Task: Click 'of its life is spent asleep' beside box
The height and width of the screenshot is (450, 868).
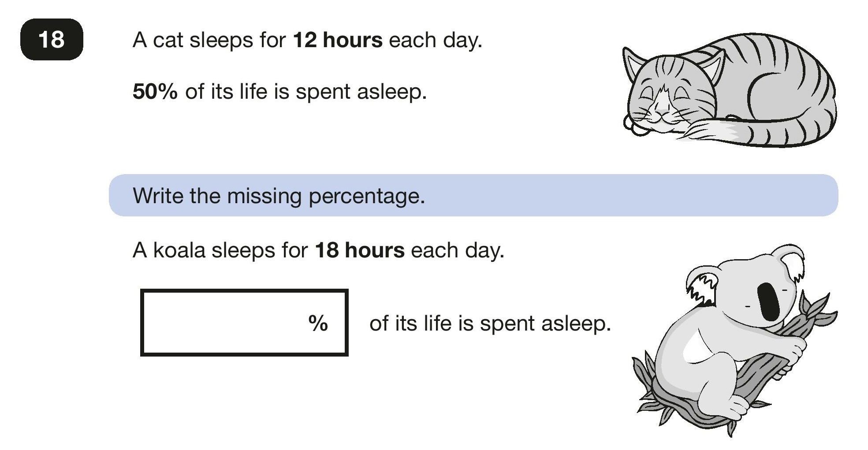Action: tap(490, 323)
